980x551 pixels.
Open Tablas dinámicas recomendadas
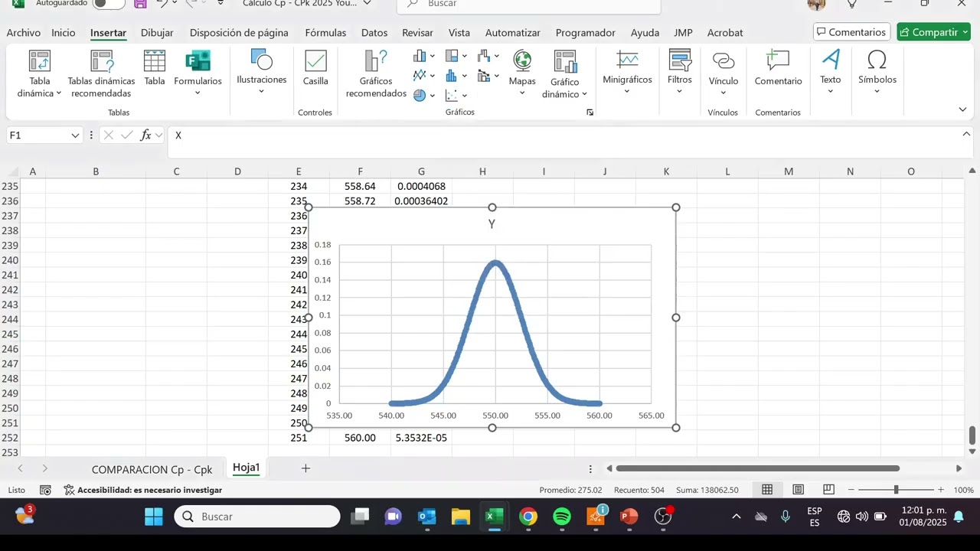(101, 74)
